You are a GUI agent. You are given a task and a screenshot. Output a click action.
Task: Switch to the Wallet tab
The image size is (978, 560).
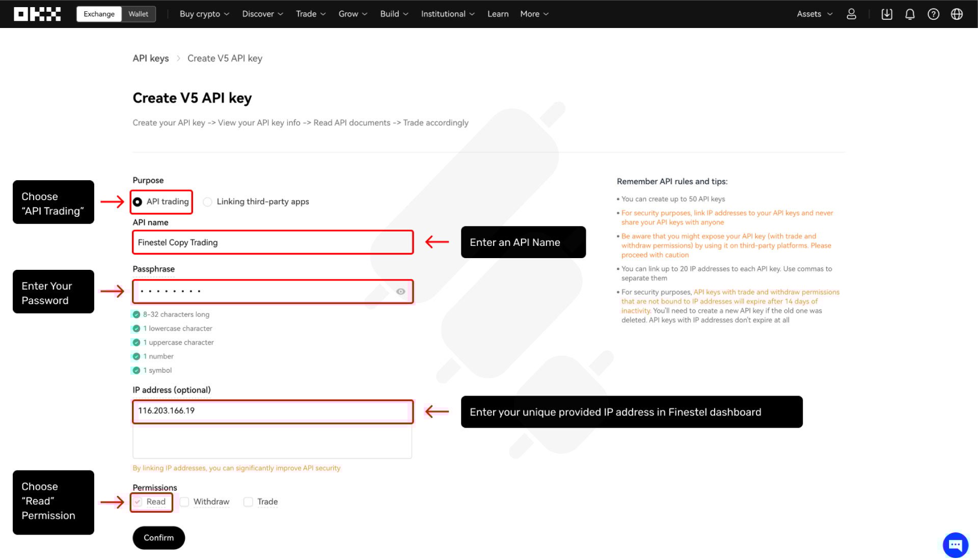[x=139, y=14]
